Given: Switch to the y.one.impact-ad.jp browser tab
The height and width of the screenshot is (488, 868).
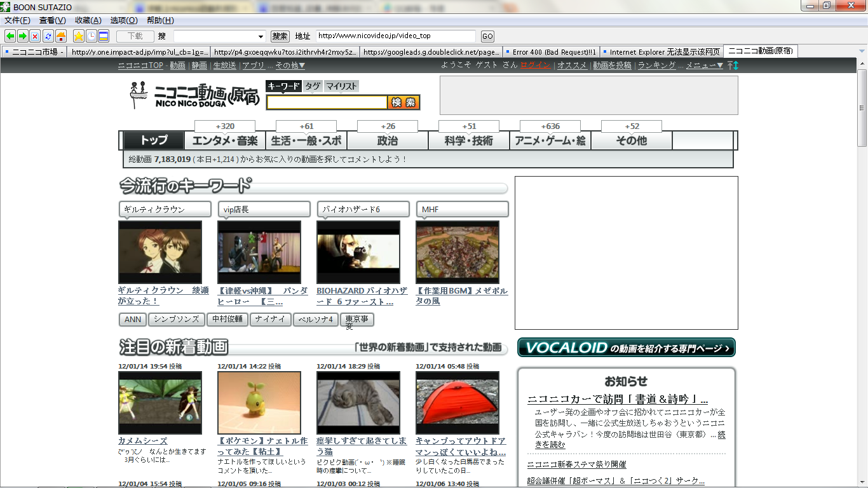Looking at the screenshot, I should (138, 52).
